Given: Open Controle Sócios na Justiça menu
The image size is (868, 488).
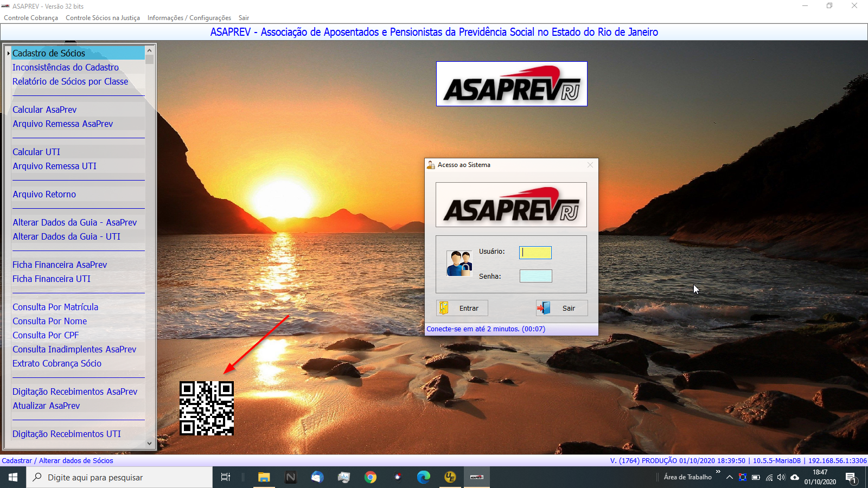Looking at the screenshot, I should (x=103, y=18).
